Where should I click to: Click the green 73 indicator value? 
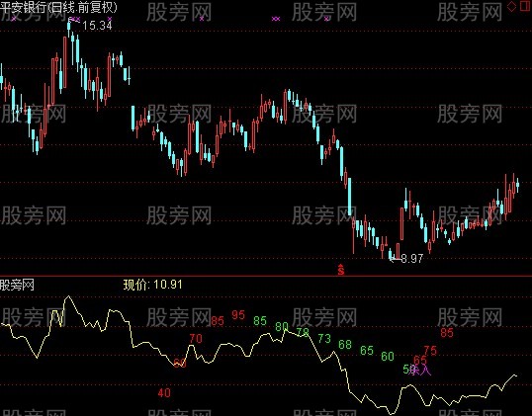(x=324, y=338)
